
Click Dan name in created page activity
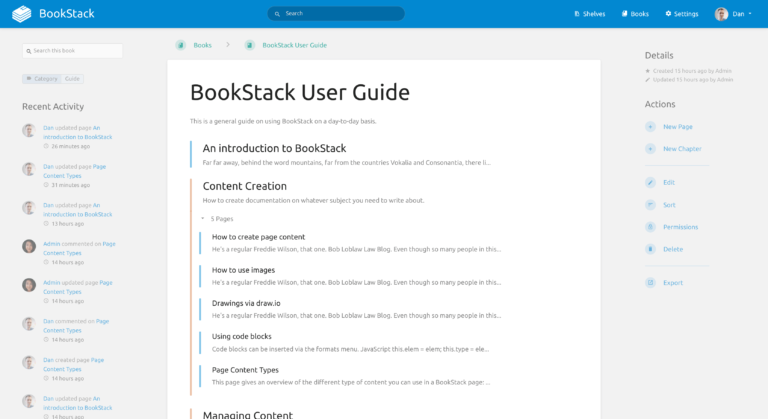point(48,360)
